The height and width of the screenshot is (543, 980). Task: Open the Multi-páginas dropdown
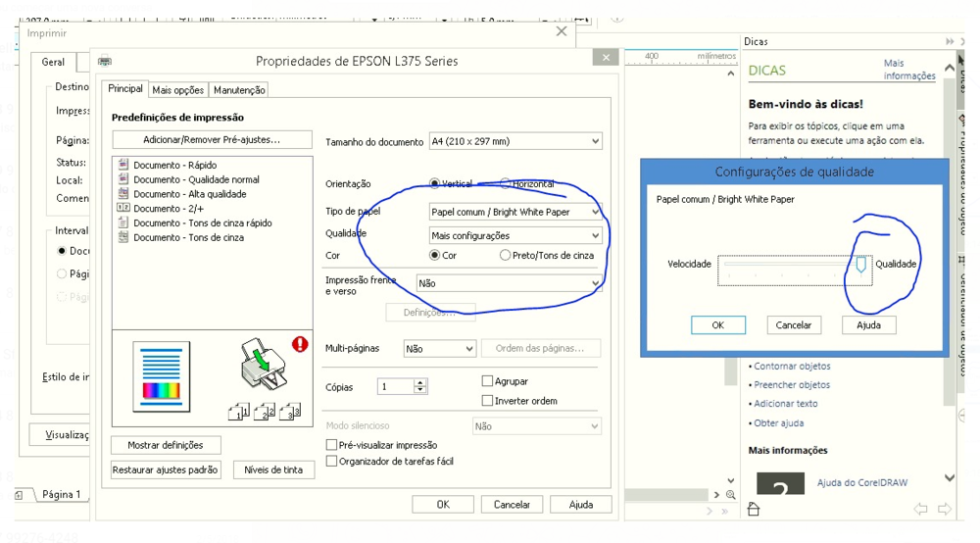pyautogui.click(x=439, y=349)
